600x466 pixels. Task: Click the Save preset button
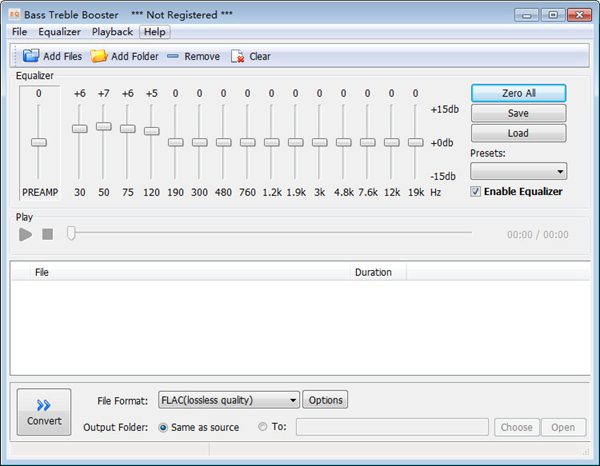pos(518,113)
